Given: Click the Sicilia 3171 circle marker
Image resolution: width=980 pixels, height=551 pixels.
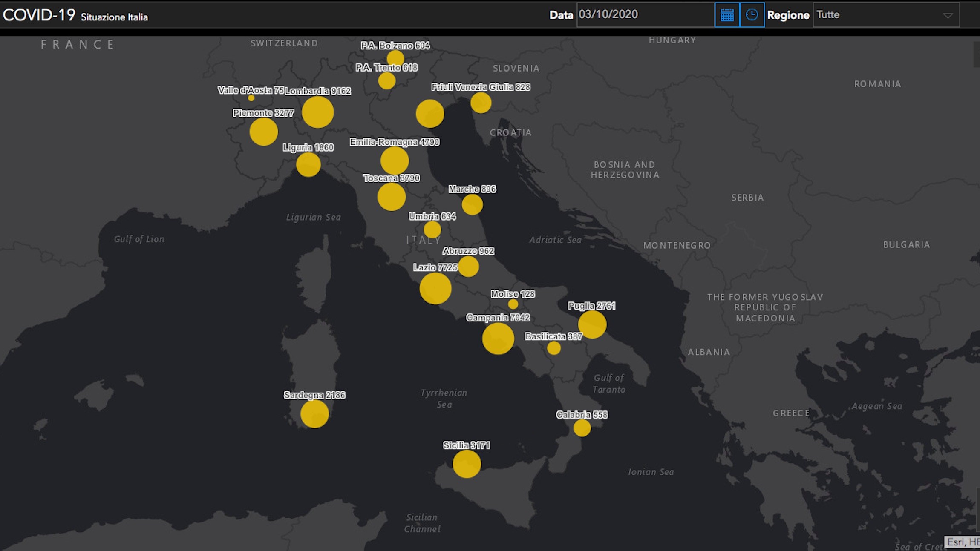Looking at the screenshot, I should (467, 464).
